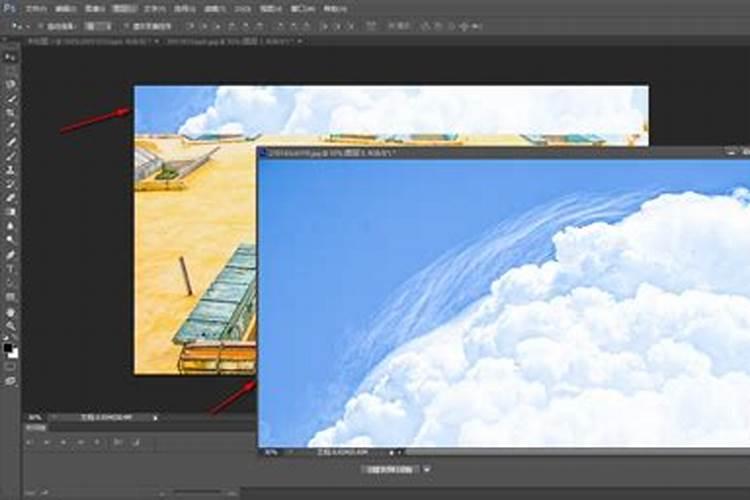Open the Window menu
Screen dimensions: 750x500
coord(303,9)
